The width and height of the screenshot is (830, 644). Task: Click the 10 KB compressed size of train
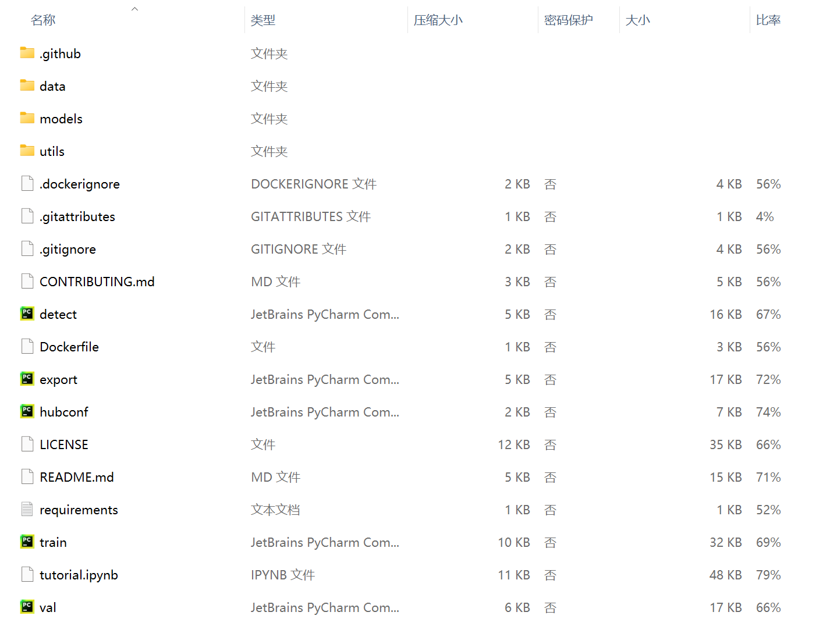click(x=514, y=542)
